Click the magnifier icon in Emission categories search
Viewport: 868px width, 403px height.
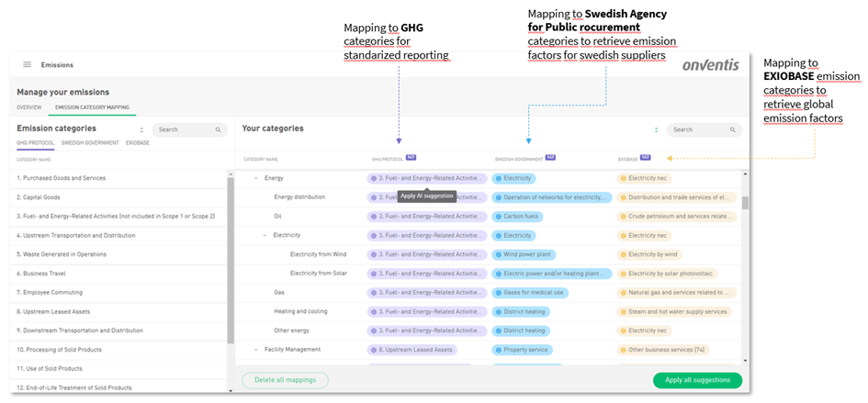coord(218,130)
